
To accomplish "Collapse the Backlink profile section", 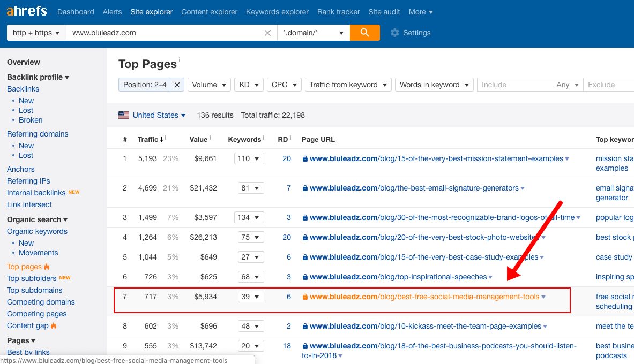I will click(38, 77).
